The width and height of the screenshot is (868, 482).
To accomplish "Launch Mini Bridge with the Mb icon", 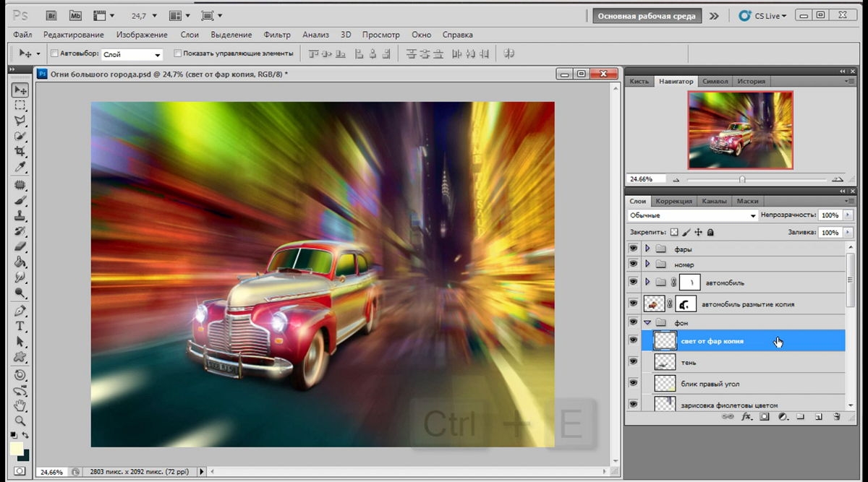I will pyautogui.click(x=75, y=15).
